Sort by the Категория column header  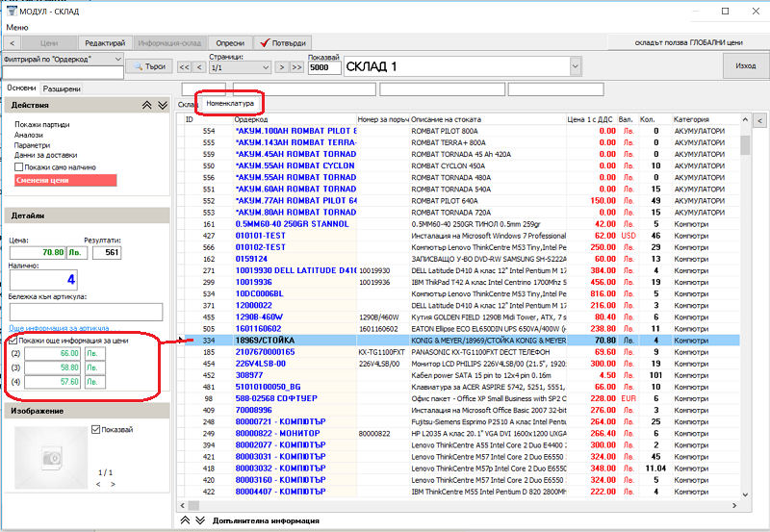(706, 119)
